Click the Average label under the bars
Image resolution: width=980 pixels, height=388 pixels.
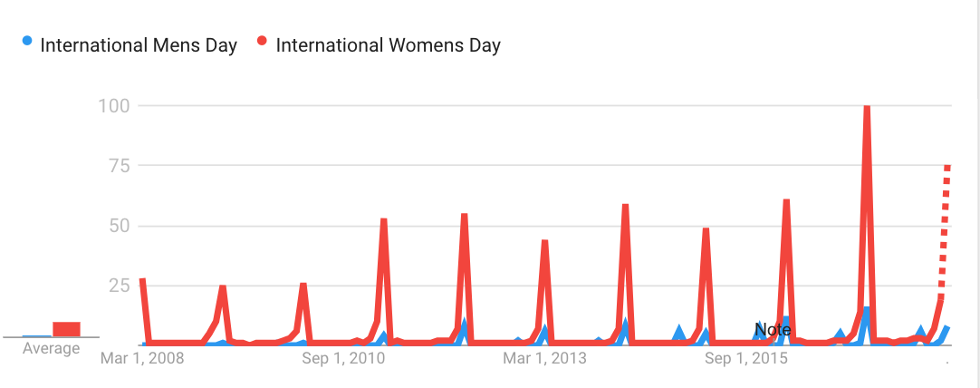pos(51,349)
